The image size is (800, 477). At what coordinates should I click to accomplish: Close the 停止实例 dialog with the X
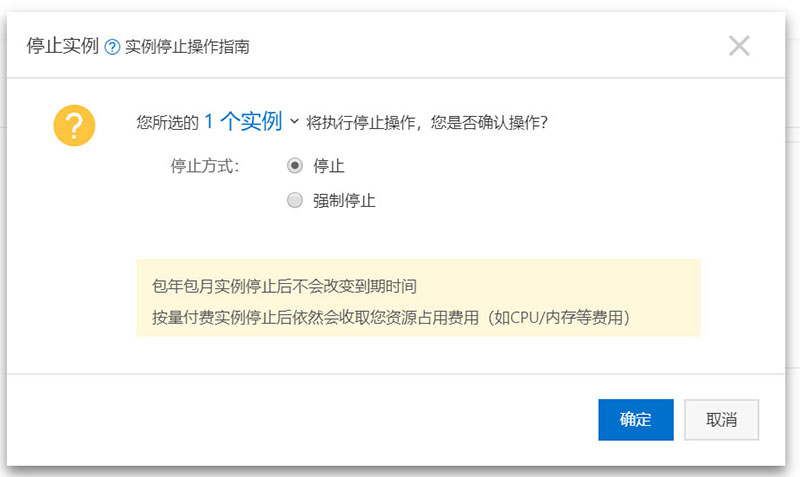[739, 46]
